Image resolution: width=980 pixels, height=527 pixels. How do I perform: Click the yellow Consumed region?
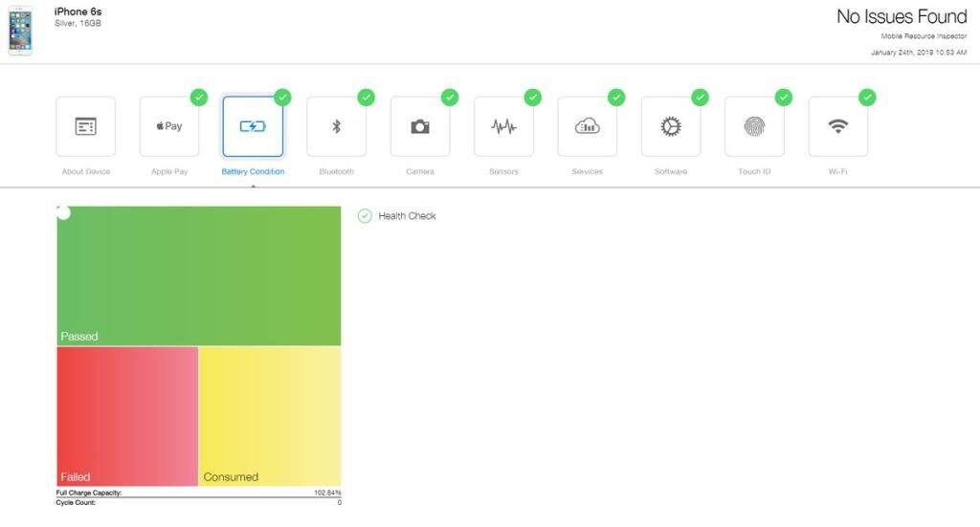(x=269, y=416)
